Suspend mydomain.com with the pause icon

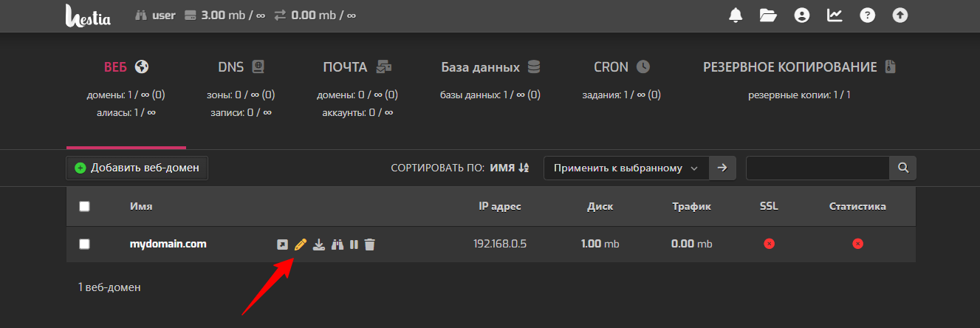354,245
